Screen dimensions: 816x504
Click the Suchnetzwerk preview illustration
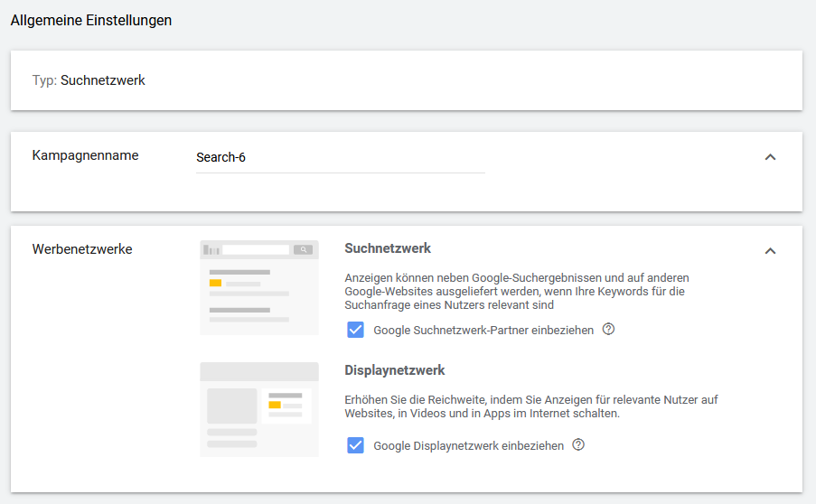coord(259,287)
